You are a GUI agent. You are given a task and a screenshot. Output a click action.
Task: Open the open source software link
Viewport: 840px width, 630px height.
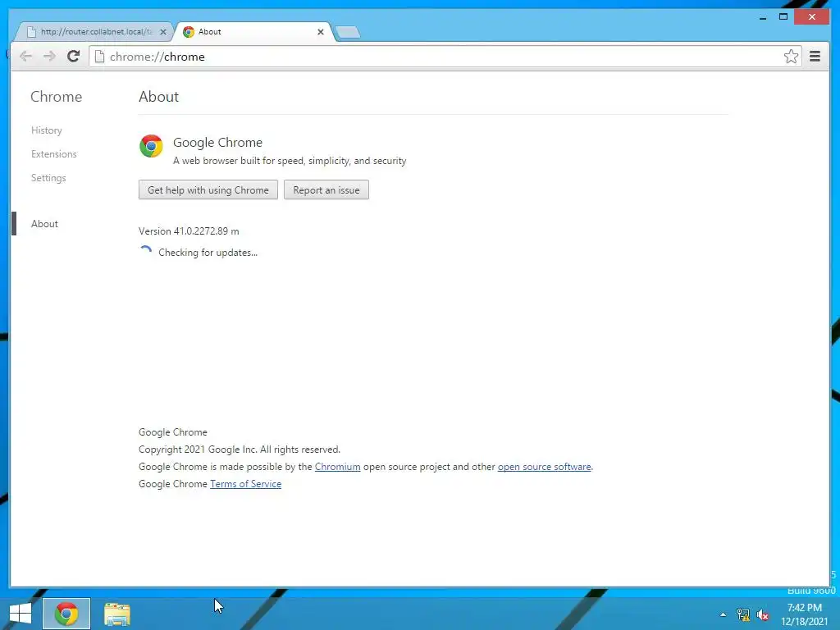tap(545, 467)
